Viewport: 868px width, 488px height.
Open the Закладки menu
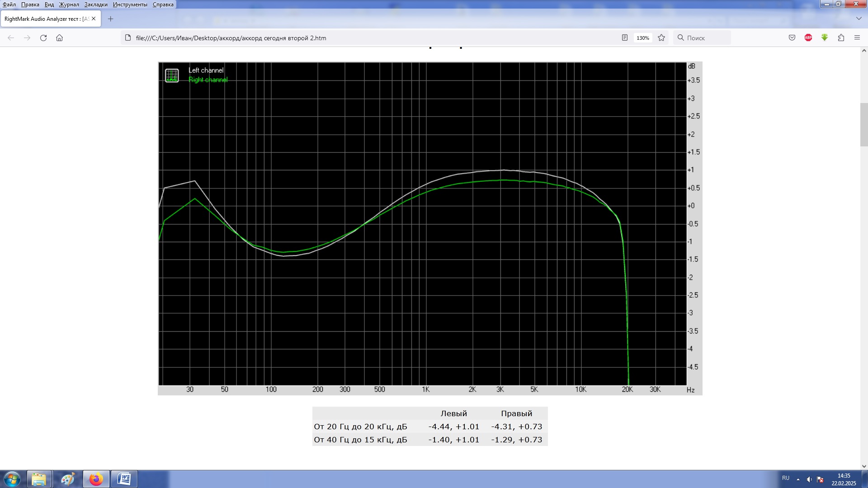click(x=95, y=5)
